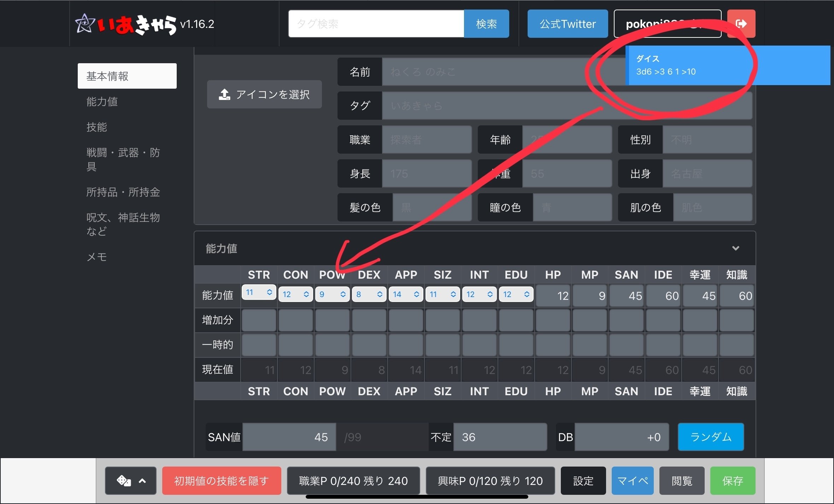Screen dimensions: 834x504
Task: Click the 不定 value field
Action: coord(500,437)
